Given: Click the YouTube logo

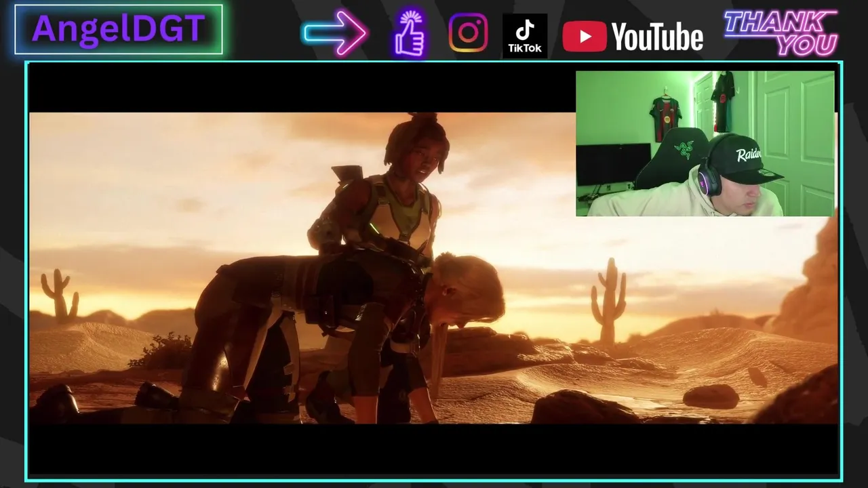Looking at the screenshot, I should [x=633, y=37].
